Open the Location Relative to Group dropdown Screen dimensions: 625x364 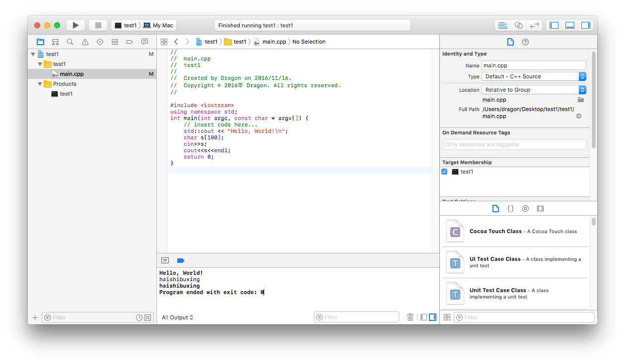[x=534, y=90]
